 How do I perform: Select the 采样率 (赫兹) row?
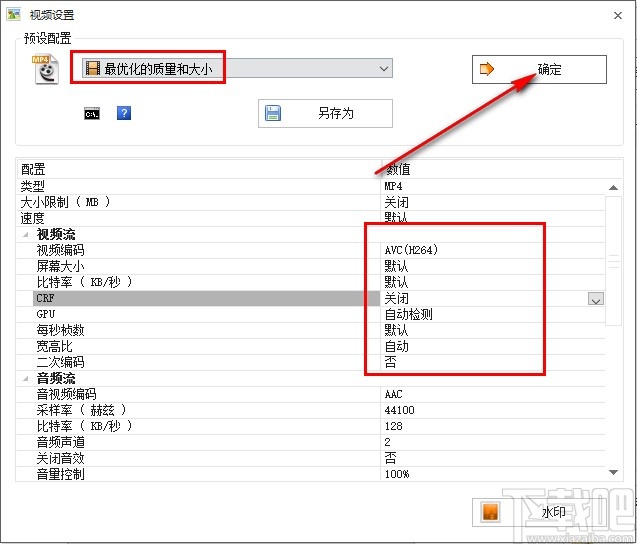[311, 410]
